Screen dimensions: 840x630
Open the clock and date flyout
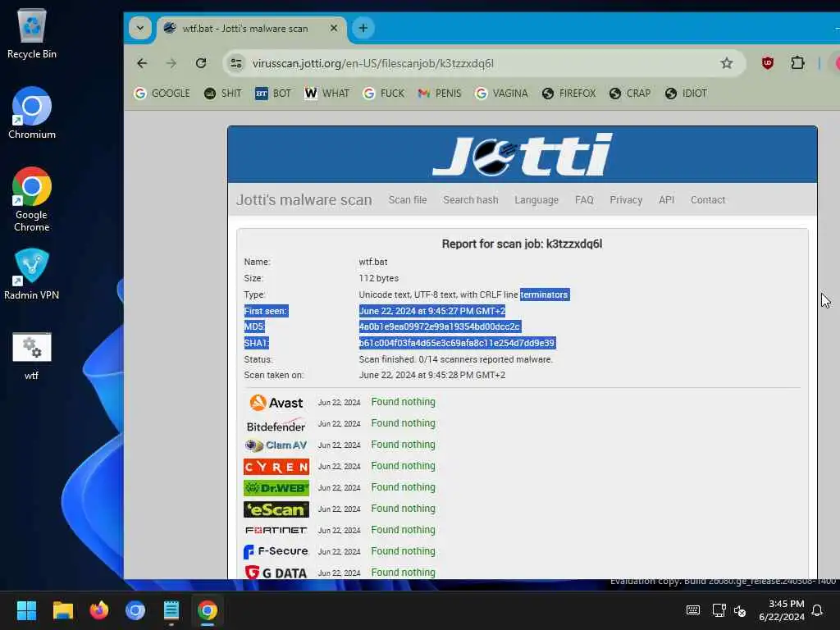782,610
